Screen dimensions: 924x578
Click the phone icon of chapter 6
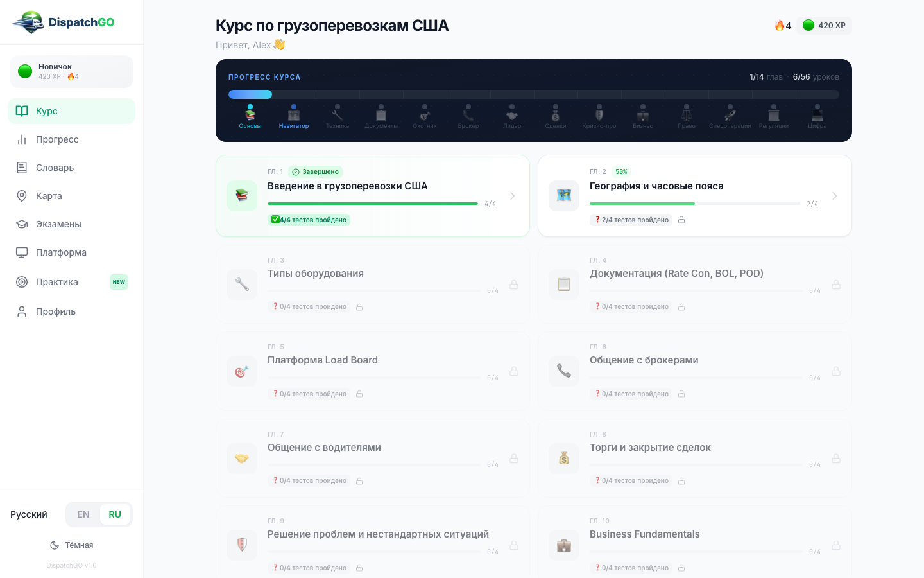click(x=564, y=371)
